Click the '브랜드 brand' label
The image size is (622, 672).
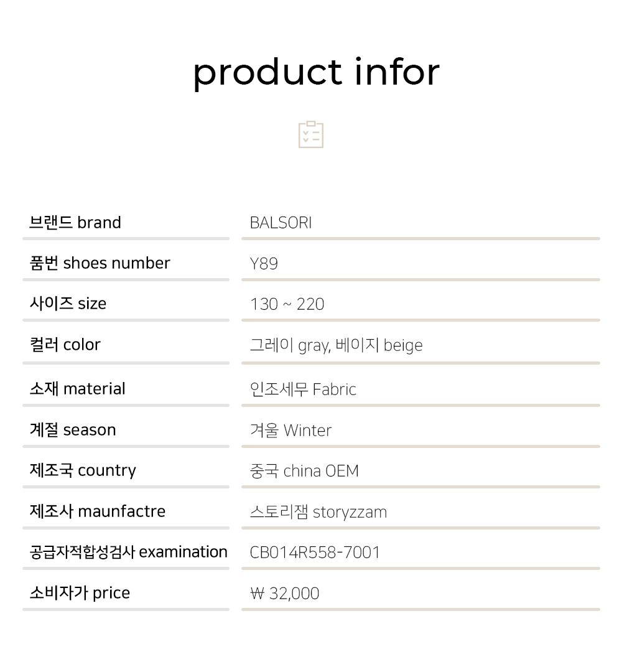(75, 223)
